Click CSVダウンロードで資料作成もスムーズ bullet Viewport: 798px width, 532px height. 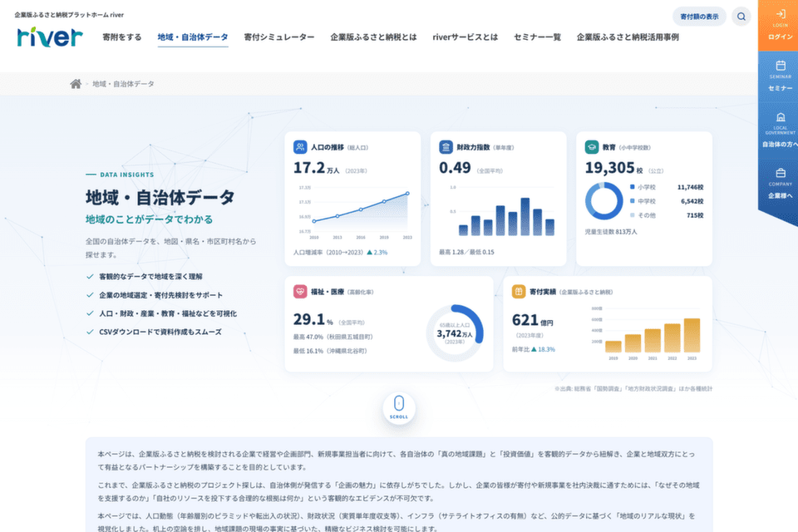160,332
